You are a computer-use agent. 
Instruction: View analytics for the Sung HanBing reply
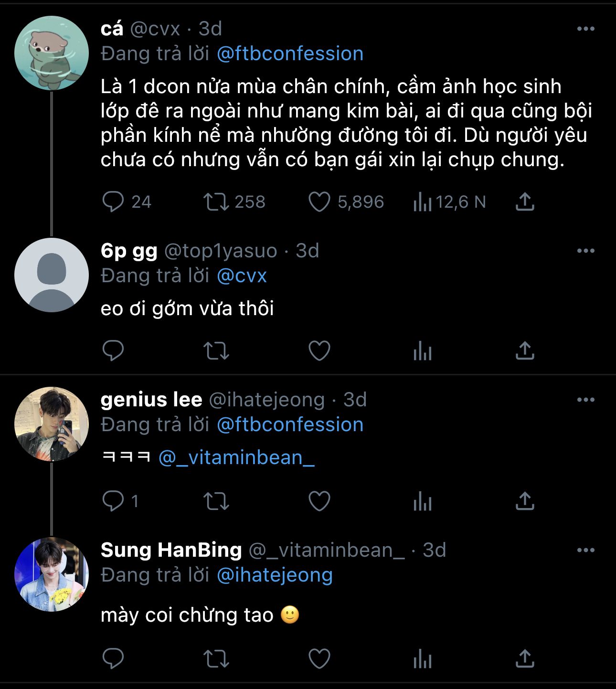(x=423, y=659)
